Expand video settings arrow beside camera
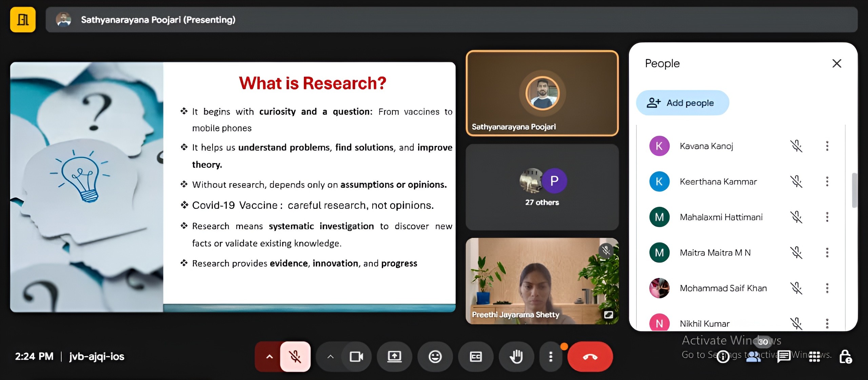This screenshot has width=868, height=380. [x=330, y=357]
